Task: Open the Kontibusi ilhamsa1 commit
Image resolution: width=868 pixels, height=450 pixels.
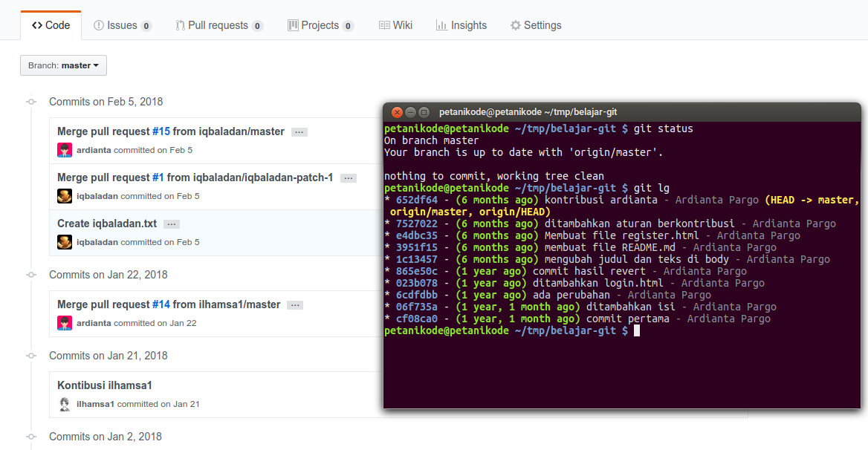Action: 105,385
